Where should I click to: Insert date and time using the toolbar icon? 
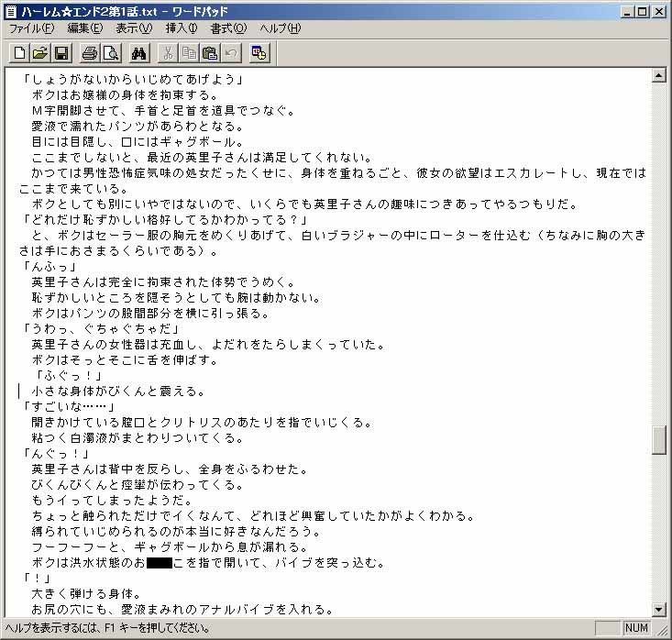pyautogui.click(x=259, y=53)
